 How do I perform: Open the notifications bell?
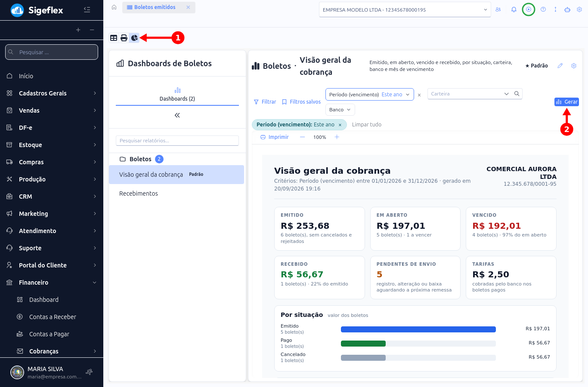click(x=514, y=9)
